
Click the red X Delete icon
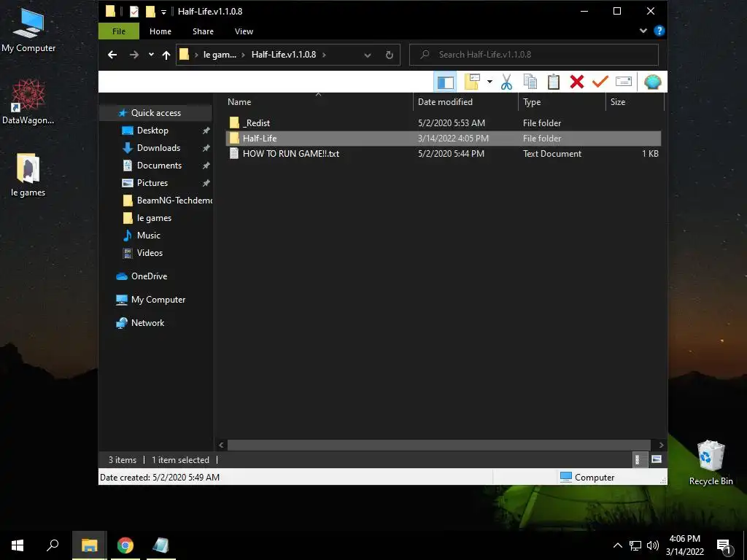[x=576, y=82]
